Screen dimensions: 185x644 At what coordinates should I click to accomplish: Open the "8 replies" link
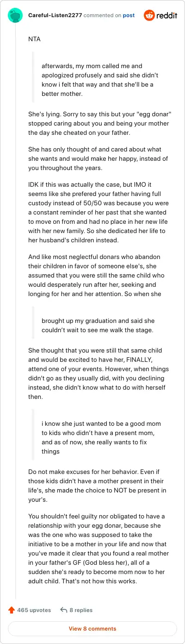(81, 610)
